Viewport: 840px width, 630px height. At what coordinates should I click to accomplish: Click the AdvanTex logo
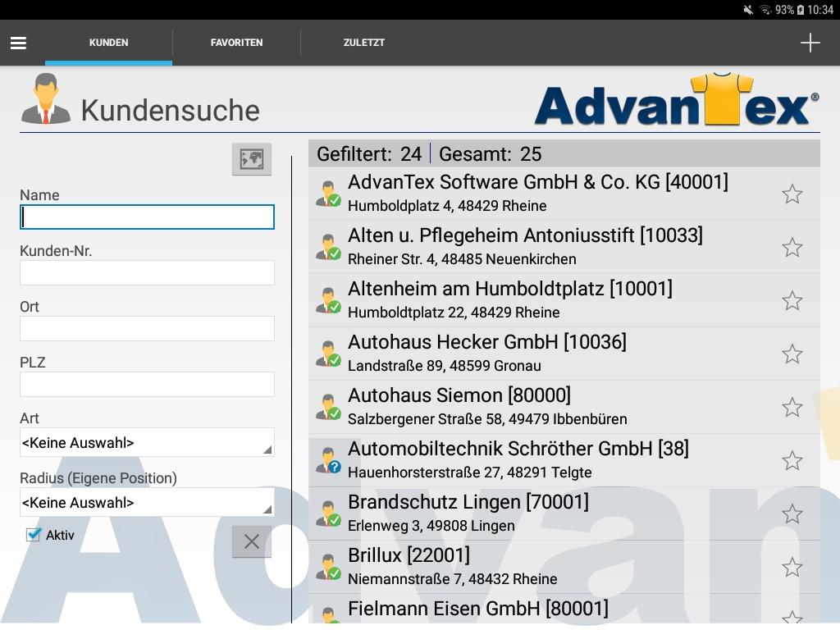pos(677,100)
